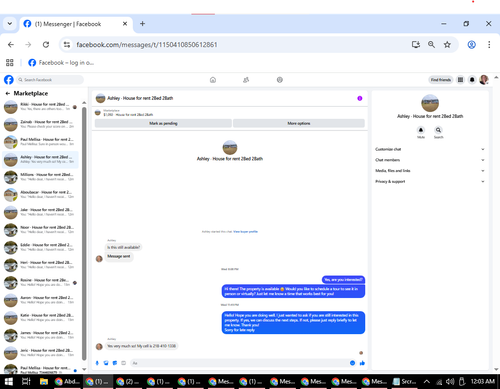500x389 pixels.
Task: Click More options button
Action: coord(299,123)
